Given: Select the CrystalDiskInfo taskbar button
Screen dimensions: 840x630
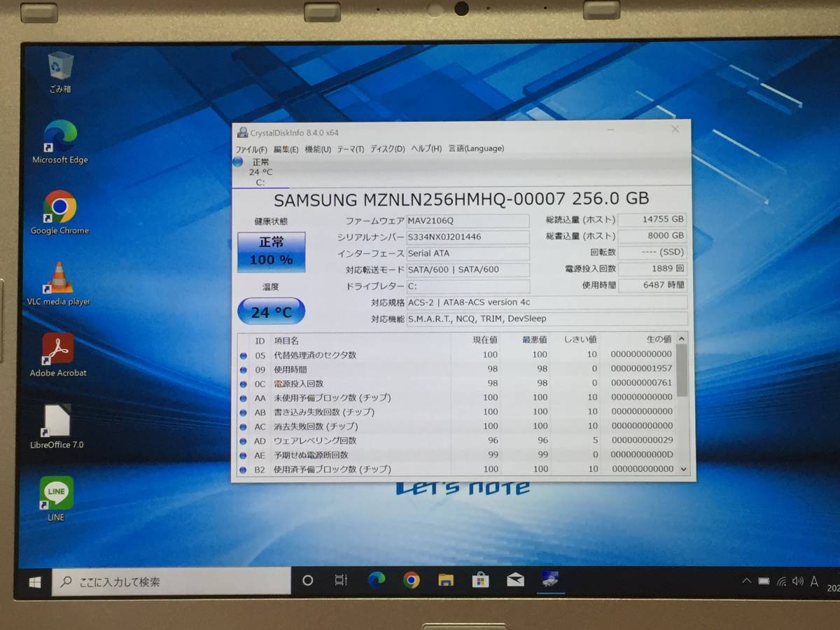Looking at the screenshot, I should click(550, 580).
